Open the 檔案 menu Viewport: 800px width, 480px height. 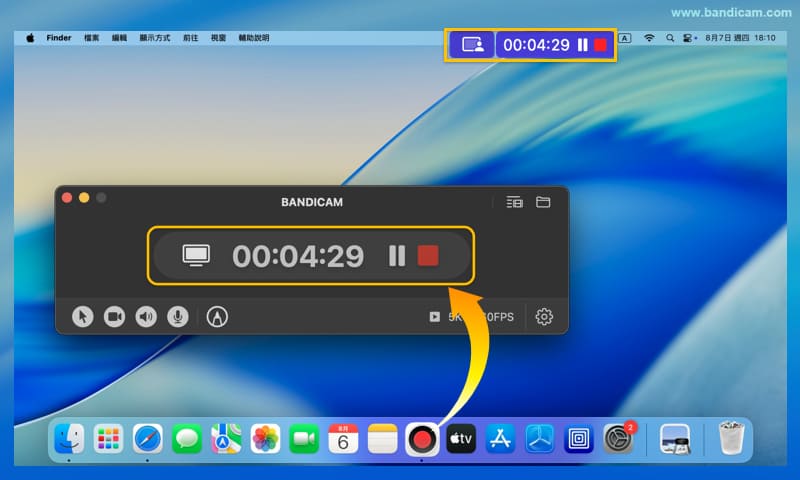coord(90,38)
